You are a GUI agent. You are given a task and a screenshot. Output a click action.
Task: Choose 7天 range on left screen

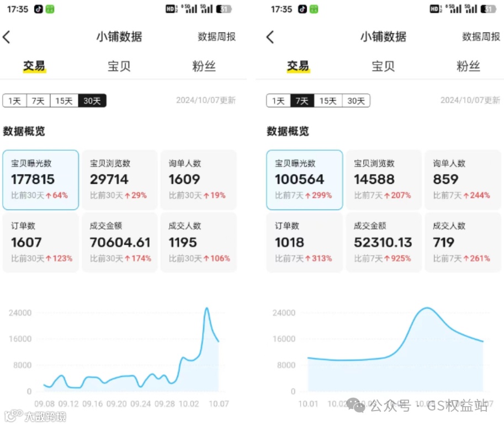pyautogui.click(x=38, y=100)
